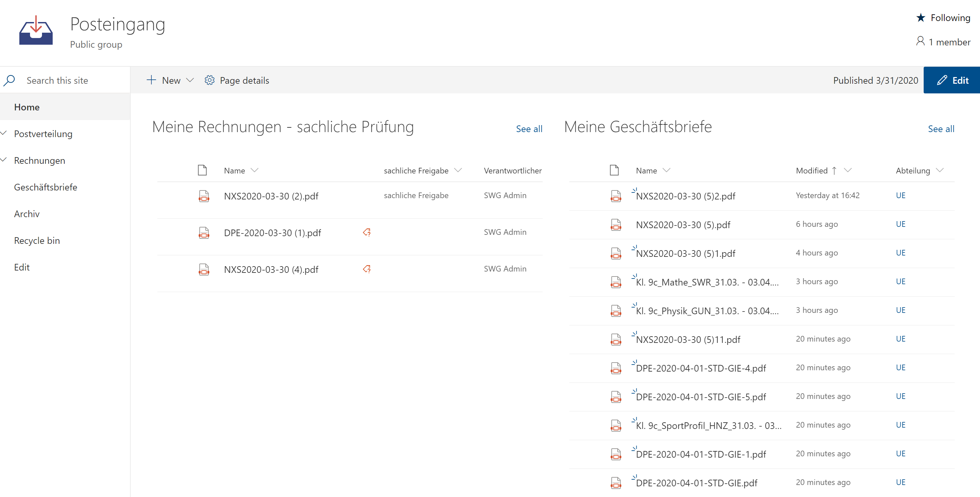Sort the Geschäftsbriefe list by Modified column
The image size is (980, 497).
coord(811,170)
